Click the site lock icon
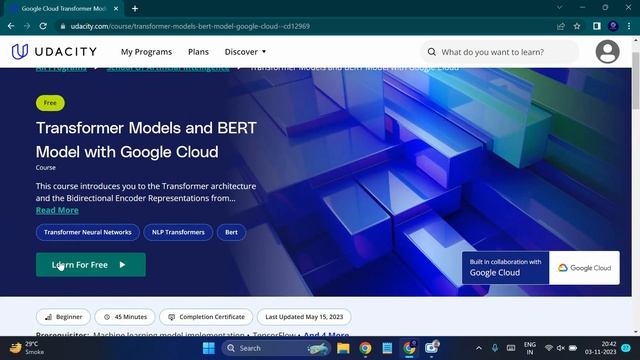Image resolution: width=640 pixels, height=360 pixels. point(62,26)
